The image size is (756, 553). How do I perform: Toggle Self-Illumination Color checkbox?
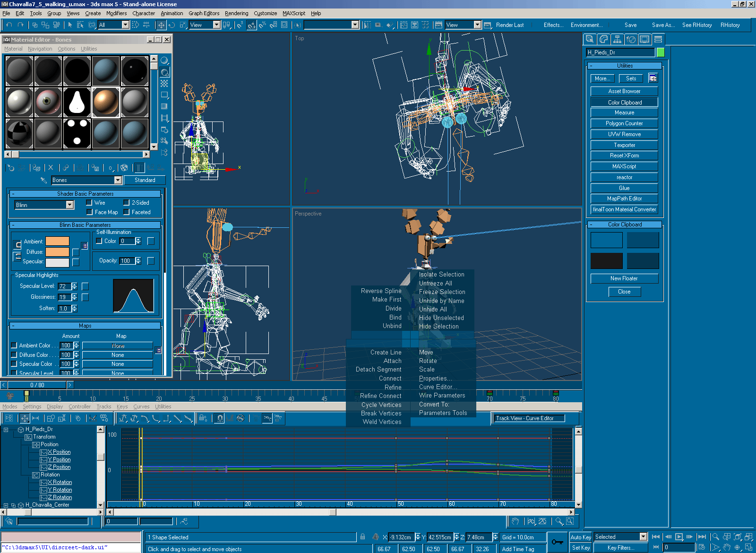coord(99,241)
